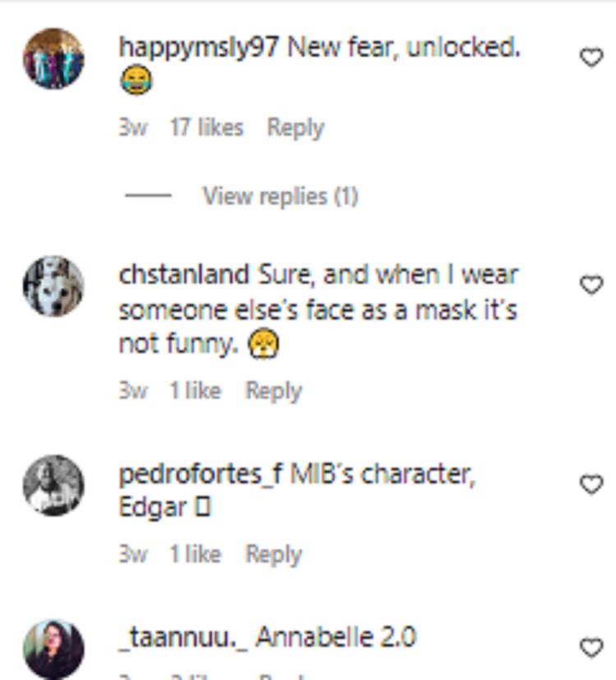Screen dimensions: 616x680
Task: Show the 17 likes list
Action: tap(206, 128)
